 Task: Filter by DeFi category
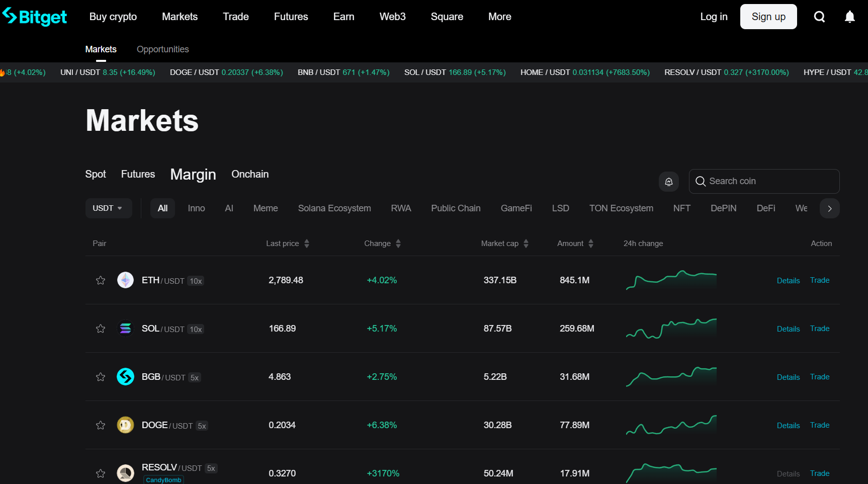(x=766, y=208)
